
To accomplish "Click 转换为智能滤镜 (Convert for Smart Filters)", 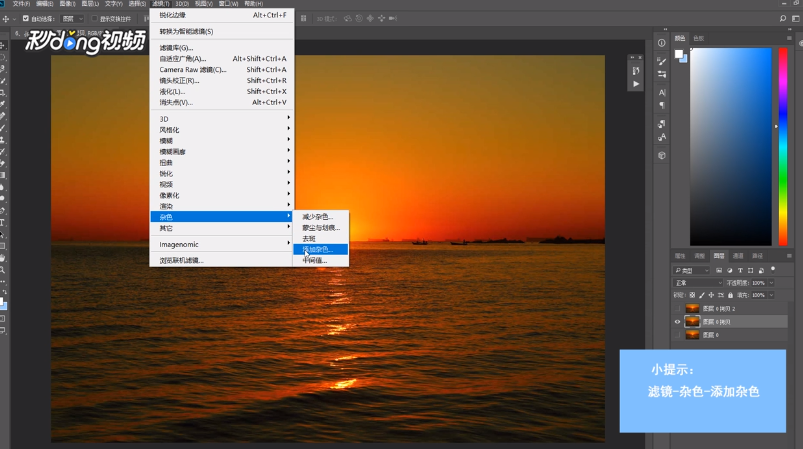I will [x=222, y=31].
